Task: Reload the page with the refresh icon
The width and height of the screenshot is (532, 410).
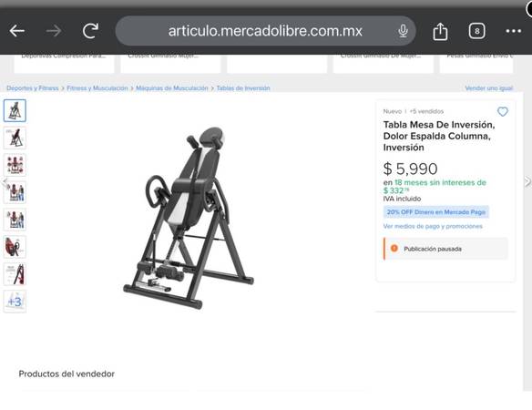Action: (91, 31)
